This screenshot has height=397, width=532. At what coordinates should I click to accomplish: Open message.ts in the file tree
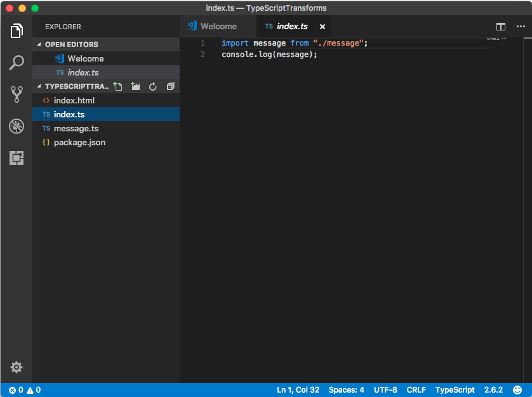(x=106, y=129)
